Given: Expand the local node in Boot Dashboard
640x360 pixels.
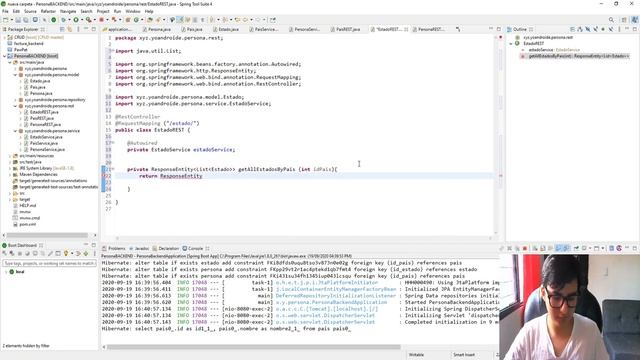Looking at the screenshot, I should point(6,272).
